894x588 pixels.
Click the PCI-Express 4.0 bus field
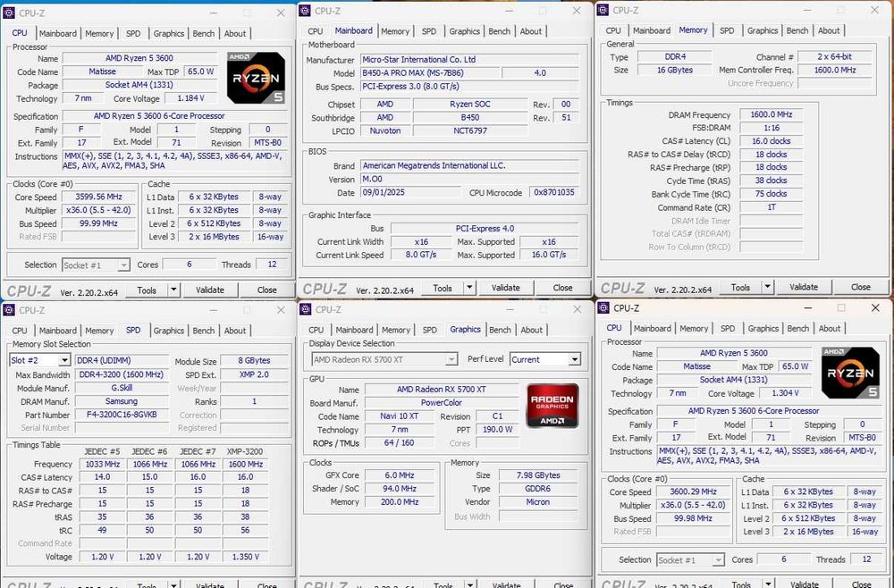[x=485, y=229]
